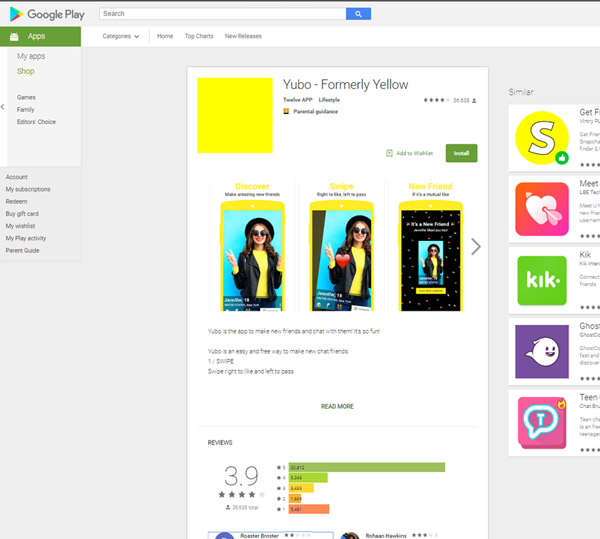Select Apps section in sidebar
Image resolution: width=600 pixels, height=539 pixels.
(x=40, y=36)
